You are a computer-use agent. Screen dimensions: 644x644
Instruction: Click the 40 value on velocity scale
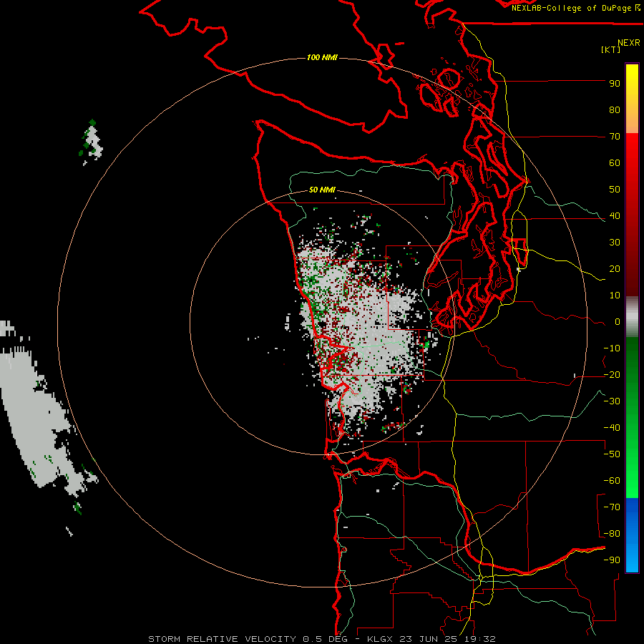(615, 216)
